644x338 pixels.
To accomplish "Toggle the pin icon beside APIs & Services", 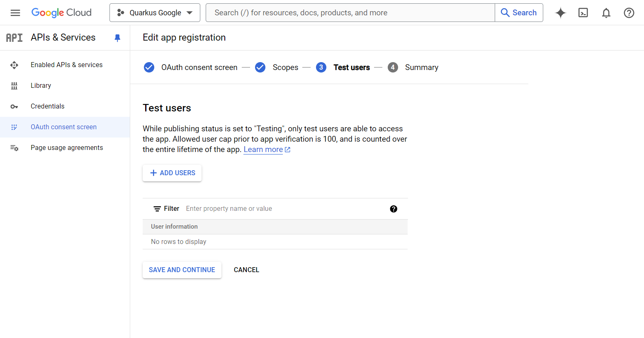I will [117, 38].
